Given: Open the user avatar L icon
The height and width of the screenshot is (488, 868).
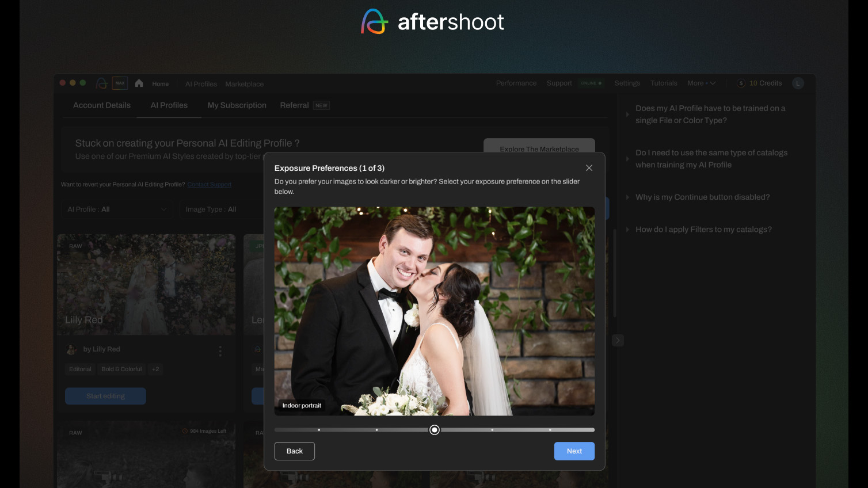Looking at the screenshot, I should (798, 83).
